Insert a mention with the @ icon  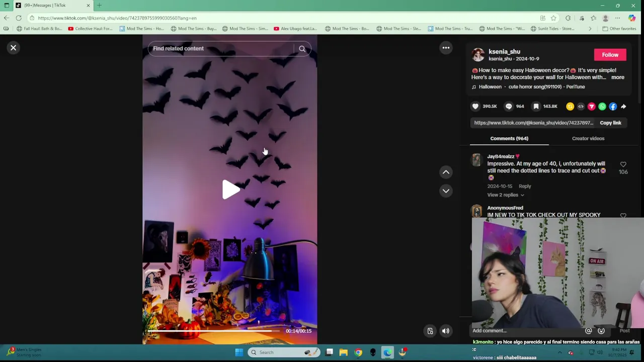tap(589, 331)
